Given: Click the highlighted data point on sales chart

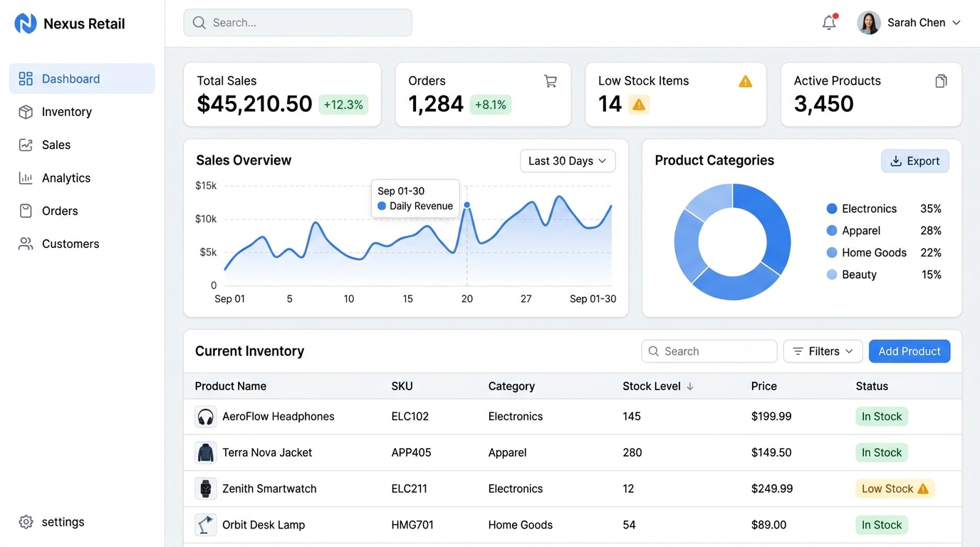Looking at the screenshot, I should click(x=467, y=205).
